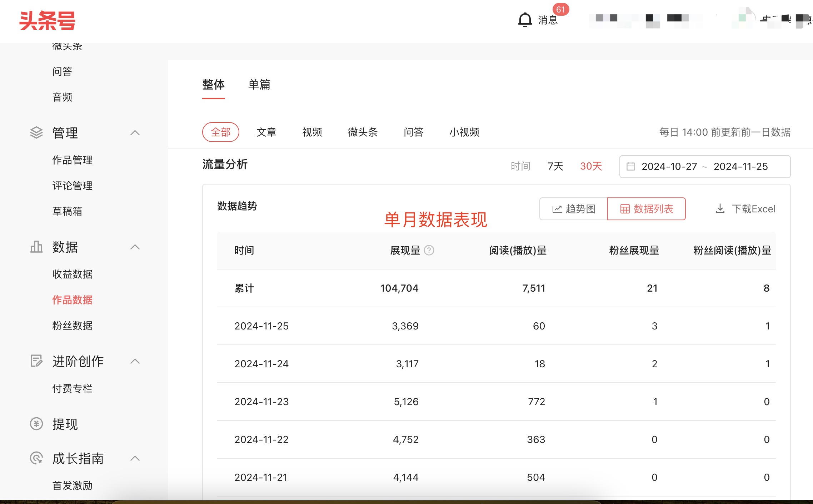
Task: Select the 文章 content filter
Action: pyautogui.click(x=266, y=132)
